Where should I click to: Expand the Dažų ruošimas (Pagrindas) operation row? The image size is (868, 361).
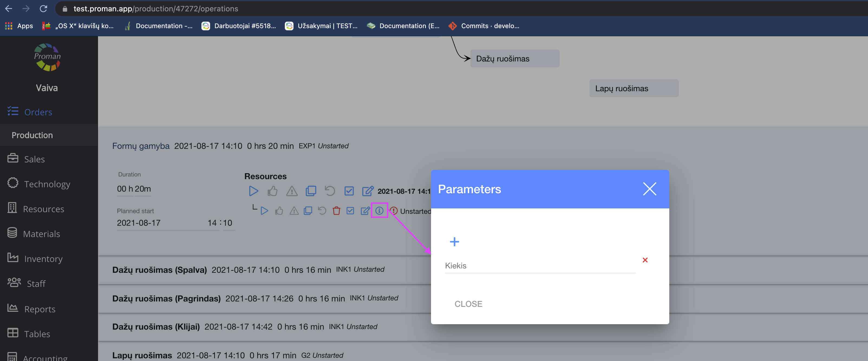[166, 298]
